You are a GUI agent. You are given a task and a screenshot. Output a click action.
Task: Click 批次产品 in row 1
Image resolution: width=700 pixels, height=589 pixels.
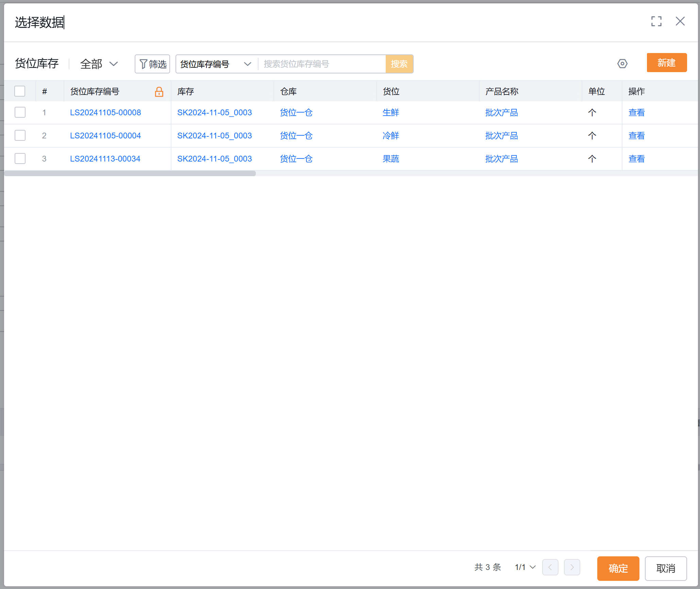point(502,113)
